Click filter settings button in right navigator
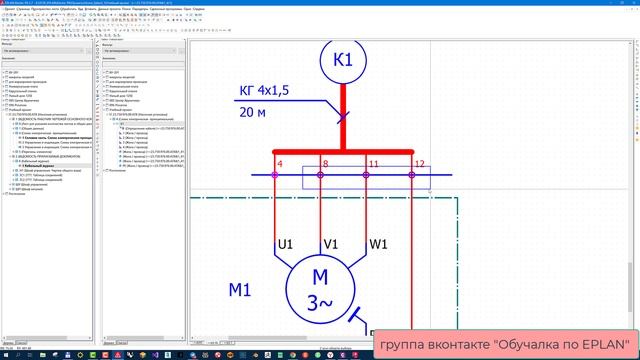The image size is (640, 360). click(x=181, y=51)
